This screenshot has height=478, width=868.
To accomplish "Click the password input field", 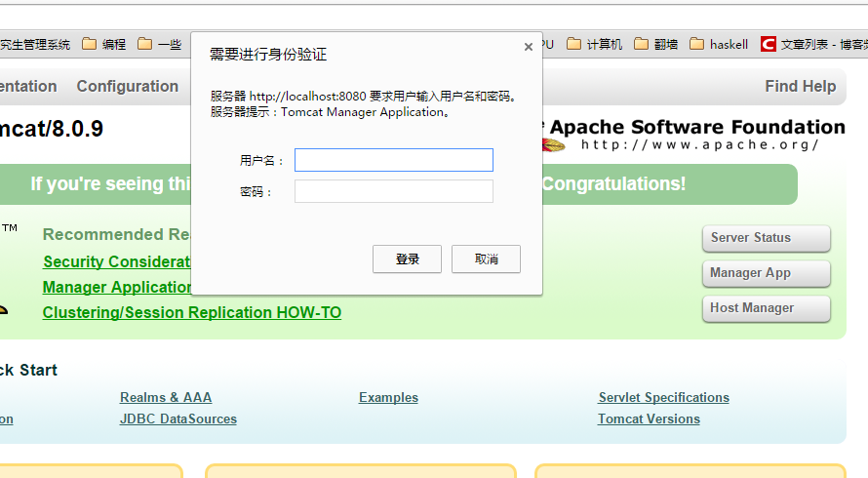I will (x=394, y=191).
